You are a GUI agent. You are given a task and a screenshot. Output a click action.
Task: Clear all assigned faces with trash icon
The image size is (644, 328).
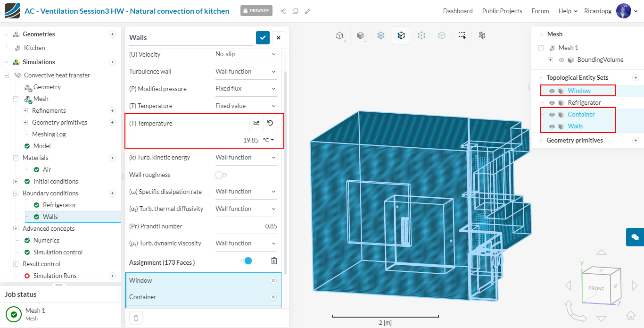tap(274, 261)
